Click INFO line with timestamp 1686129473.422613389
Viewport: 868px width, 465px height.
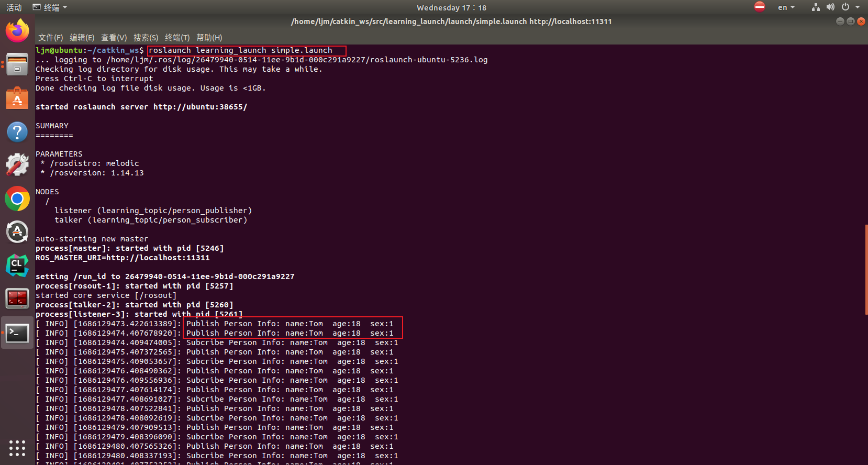coord(215,324)
